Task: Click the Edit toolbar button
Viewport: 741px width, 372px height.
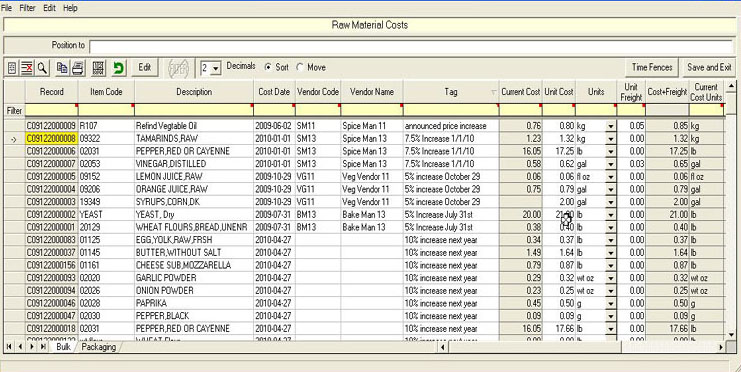Action: click(x=145, y=68)
